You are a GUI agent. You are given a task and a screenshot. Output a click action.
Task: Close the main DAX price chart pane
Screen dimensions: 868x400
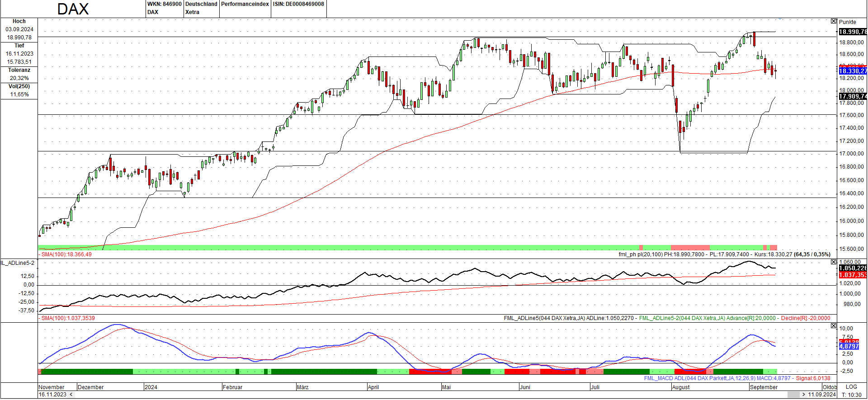click(x=834, y=21)
